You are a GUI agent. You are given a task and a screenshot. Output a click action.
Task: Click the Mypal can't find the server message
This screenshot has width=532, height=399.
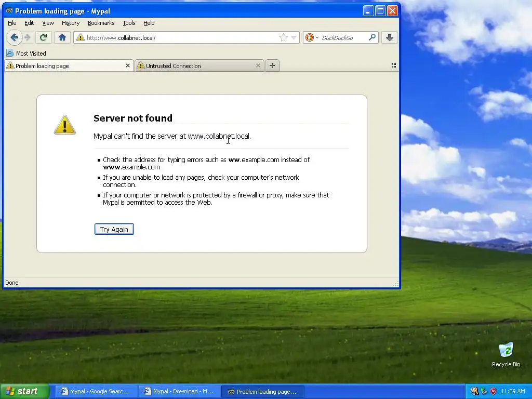[172, 136]
